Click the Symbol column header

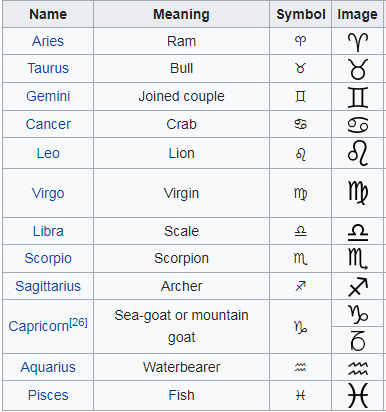pyautogui.click(x=301, y=14)
